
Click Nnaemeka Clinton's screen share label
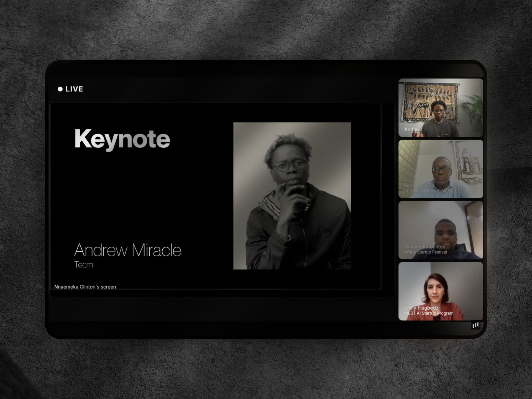coord(85,287)
